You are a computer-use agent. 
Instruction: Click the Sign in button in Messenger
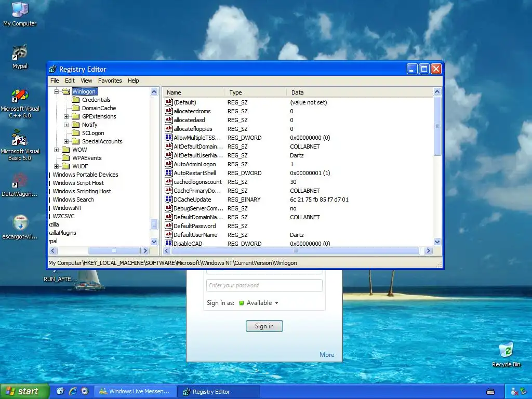tap(264, 326)
